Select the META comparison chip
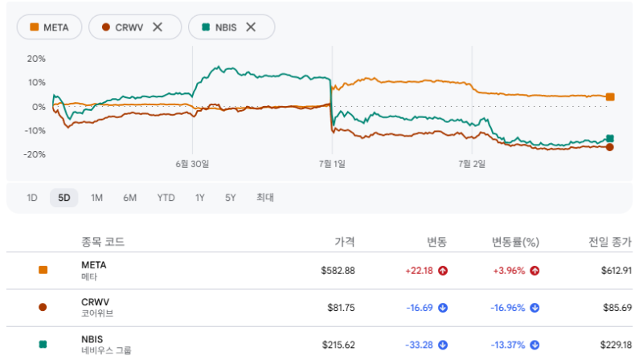Viewport: 643px width, 364px height. click(x=49, y=27)
